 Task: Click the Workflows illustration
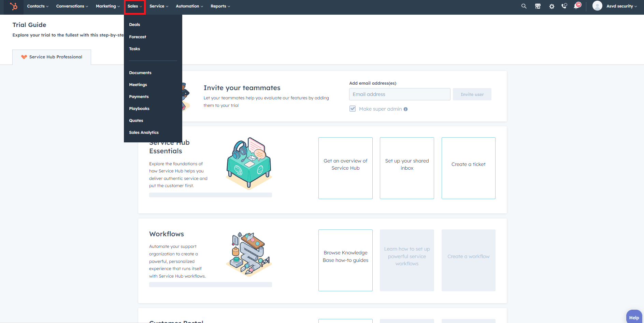(249, 254)
